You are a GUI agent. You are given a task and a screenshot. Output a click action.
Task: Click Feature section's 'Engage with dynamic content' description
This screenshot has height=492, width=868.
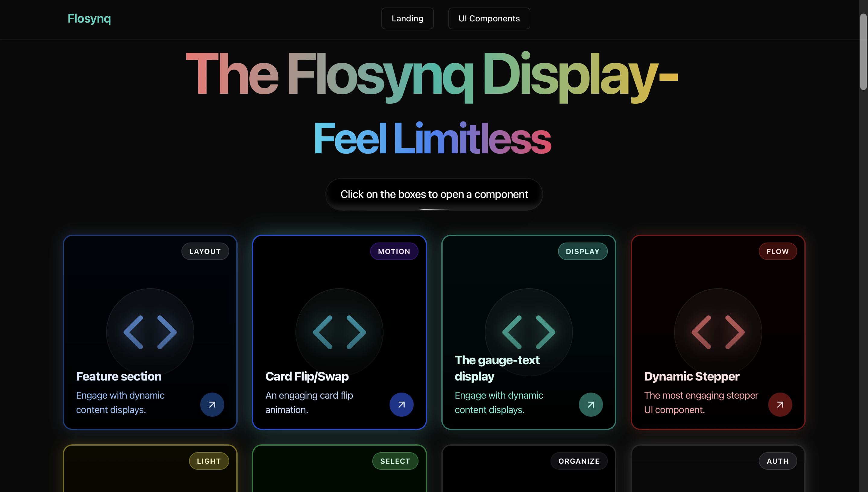(x=120, y=403)
